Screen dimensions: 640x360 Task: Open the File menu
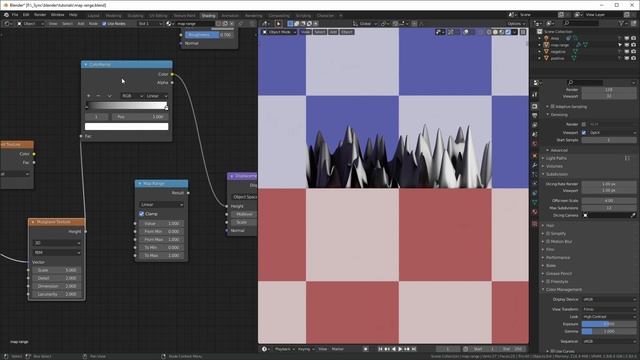(15, 15)
